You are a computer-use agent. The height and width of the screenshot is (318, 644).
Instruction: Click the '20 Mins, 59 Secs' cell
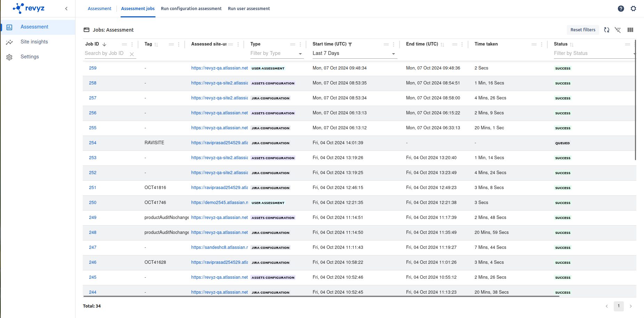[491, 233]
